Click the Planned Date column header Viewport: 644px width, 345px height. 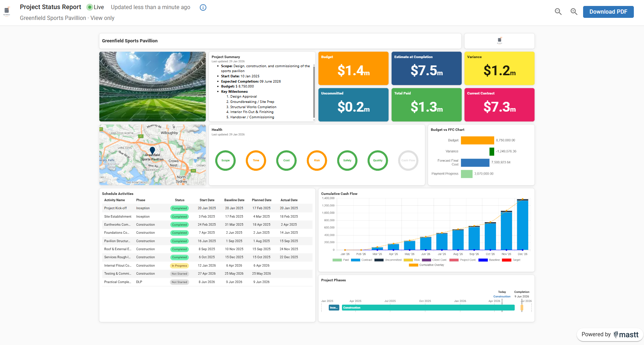(261, 200)
